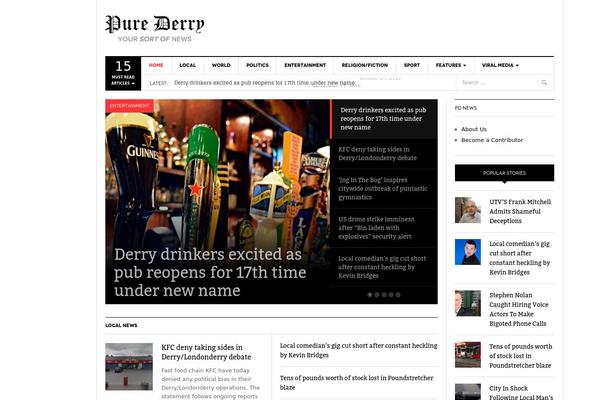
Task: Open 'UTV's Frank Mitchell Admits Shameful Deceptions'
Action: click(x=520, y=211)
